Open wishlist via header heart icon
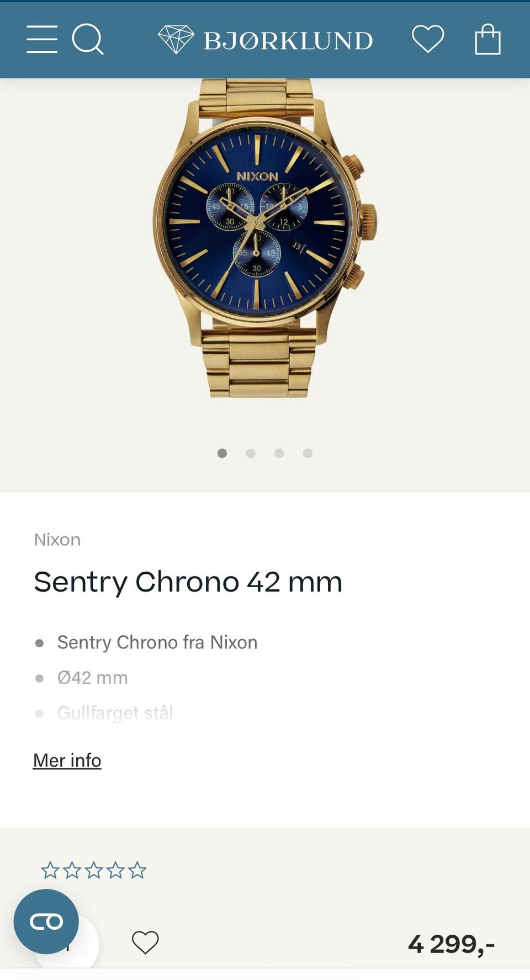 coord(428,39)
